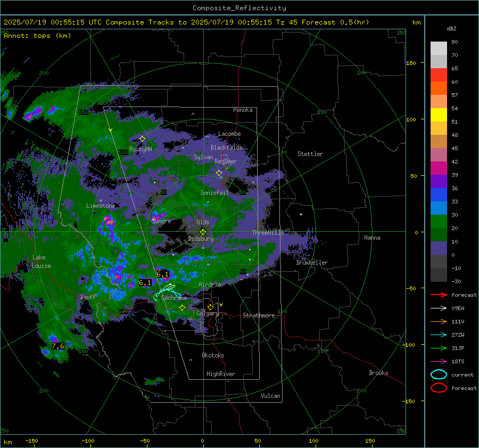
Task: Click the Strathmore city label
Action: coord(259,315)
